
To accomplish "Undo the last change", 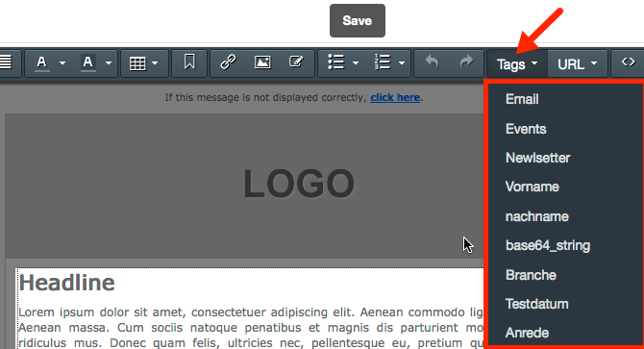I will [x=432, y=62].
